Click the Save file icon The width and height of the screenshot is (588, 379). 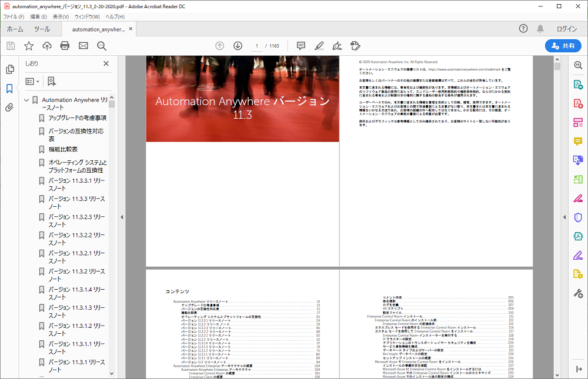[x=11, y=46]
